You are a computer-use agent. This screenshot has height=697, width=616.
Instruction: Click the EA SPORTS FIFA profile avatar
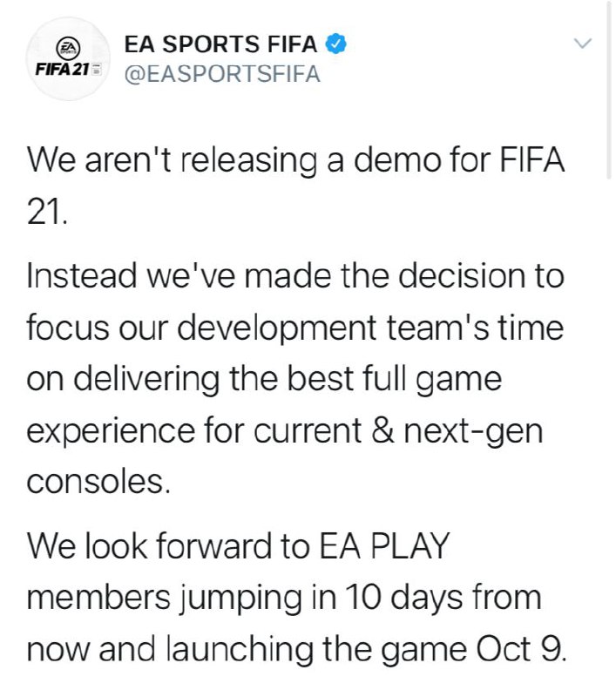(x=65, y=58)
